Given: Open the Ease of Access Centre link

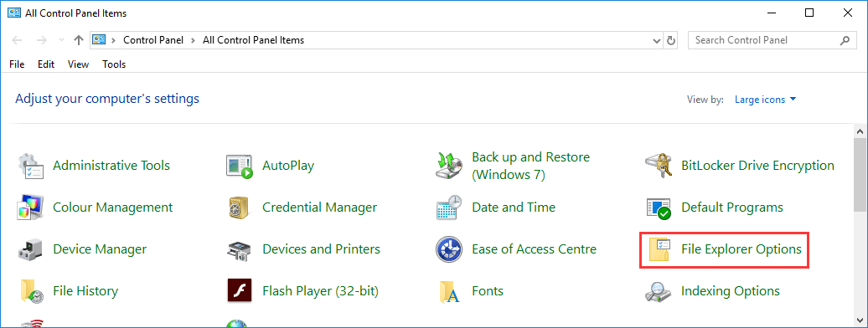Looking at the screenshot, I should pyautogui.click(x=535, y=249).
